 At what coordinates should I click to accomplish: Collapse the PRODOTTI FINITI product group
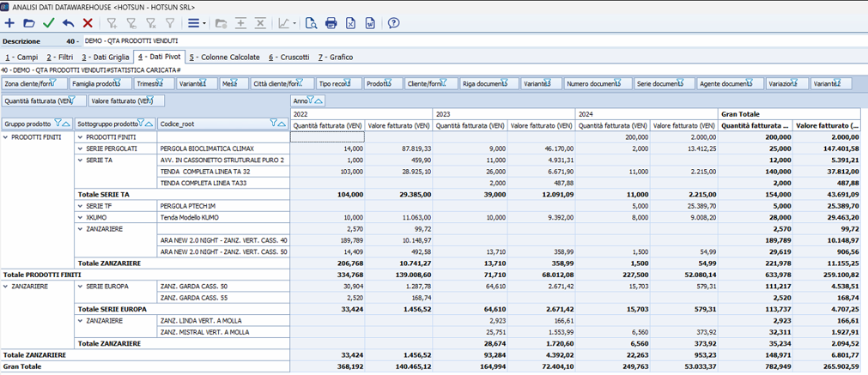click(6, 137)
